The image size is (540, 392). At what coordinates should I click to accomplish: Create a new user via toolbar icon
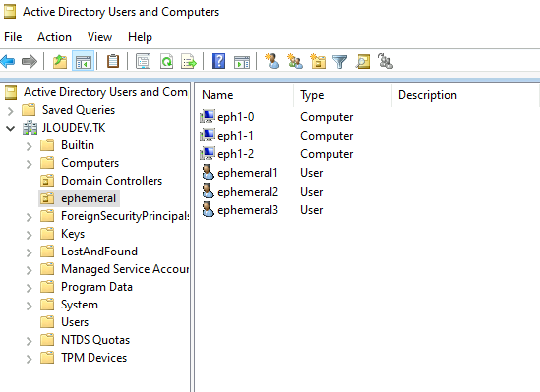pyautogui.click(x=272, y=61)
